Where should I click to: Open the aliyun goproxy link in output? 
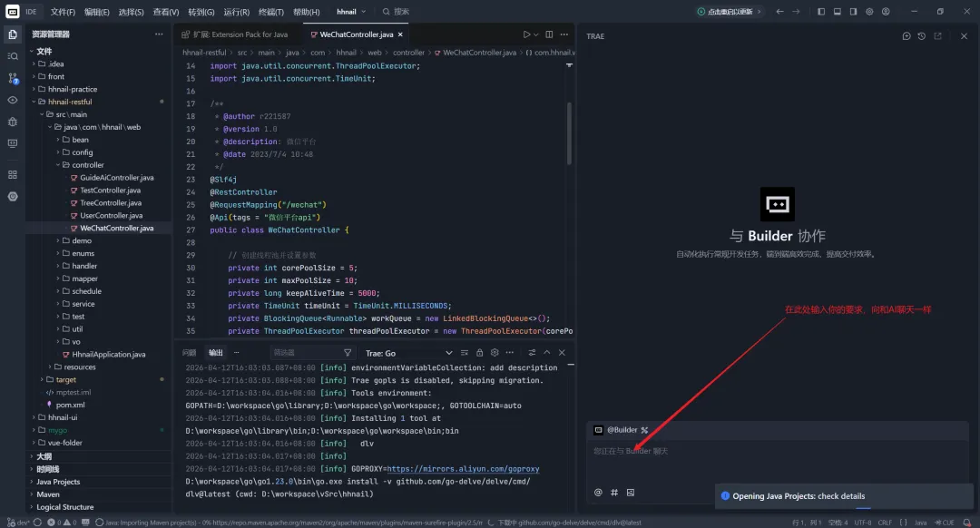pyautogui.click(x=463, y=469)
